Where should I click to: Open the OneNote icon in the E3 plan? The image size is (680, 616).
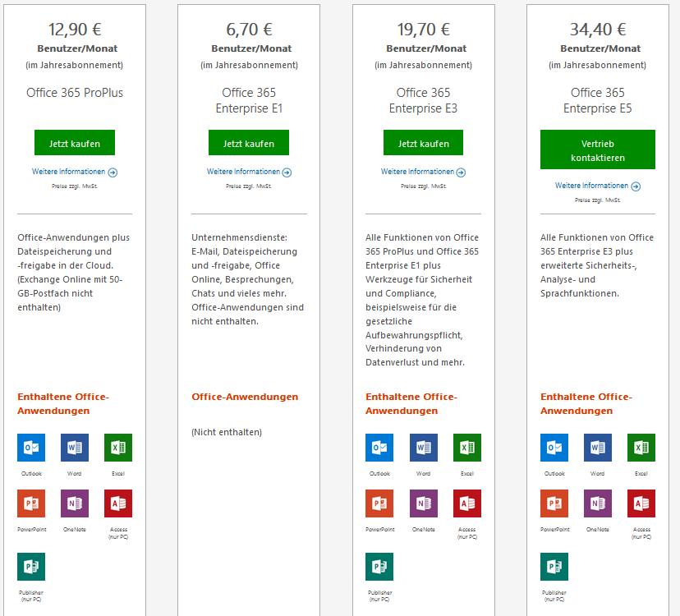tap(424, 503)
